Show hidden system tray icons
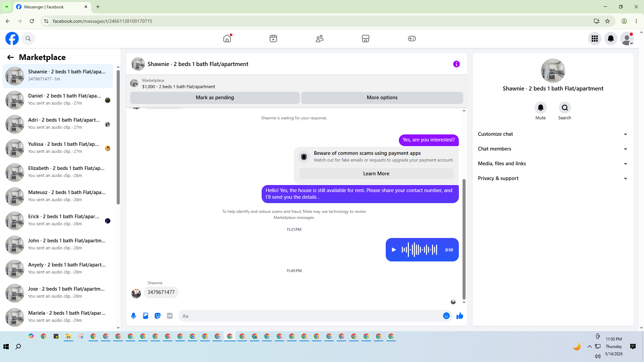The height and width of the screenshot is (362, 644). (x=590, y=347)
